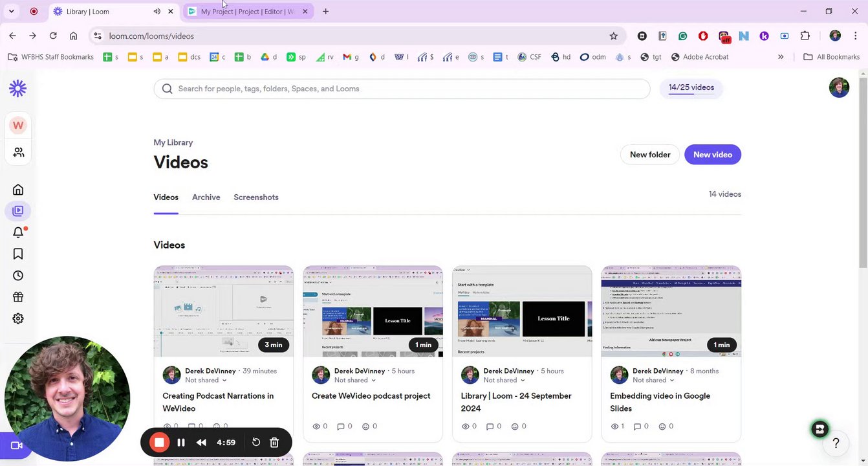Bookmark this page with the star icon
868x466 pixels.
coord(614,36)
